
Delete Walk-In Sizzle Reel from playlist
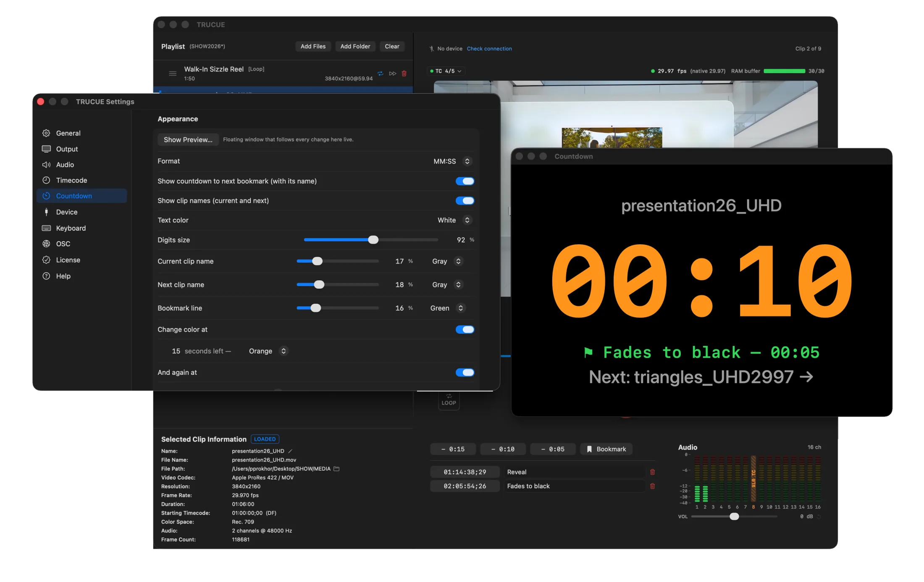pyautogui.click(x=404, y=74)
